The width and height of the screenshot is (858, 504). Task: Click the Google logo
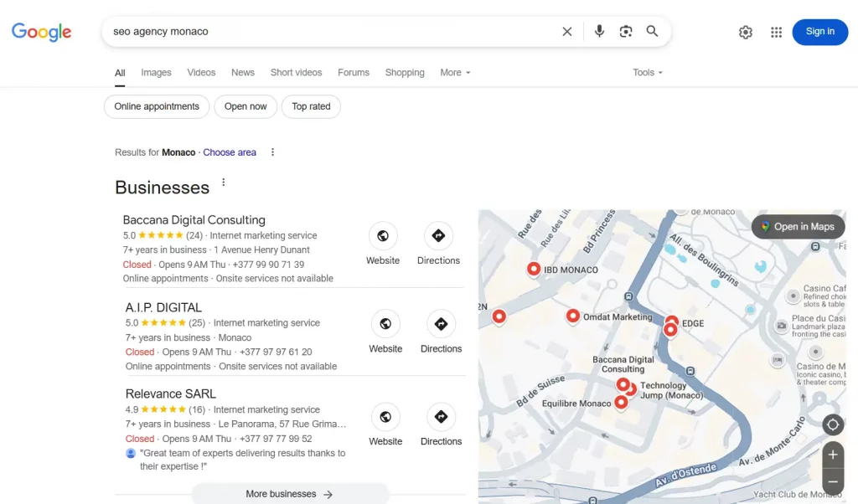click(42, 32)
